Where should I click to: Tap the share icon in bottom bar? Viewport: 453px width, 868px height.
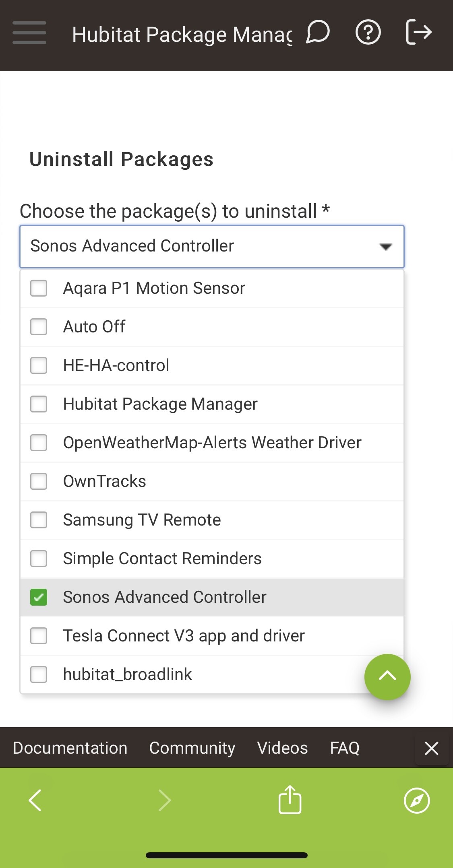pyautogui.click(x=290, y=800)
